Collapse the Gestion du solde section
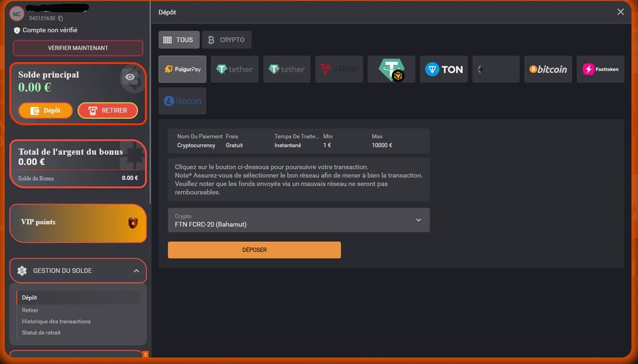This screenshot has width=638, height=364. point(136,271)
